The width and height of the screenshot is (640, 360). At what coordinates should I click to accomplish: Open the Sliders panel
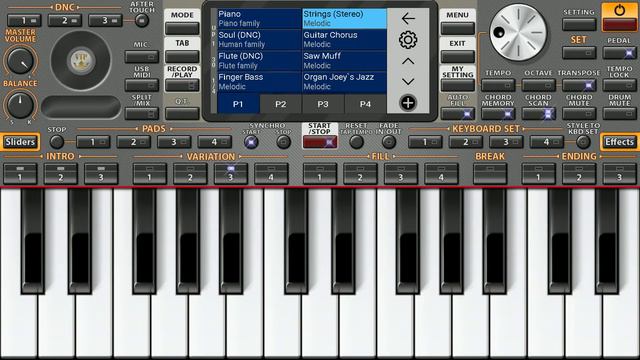tap(20, 142)
